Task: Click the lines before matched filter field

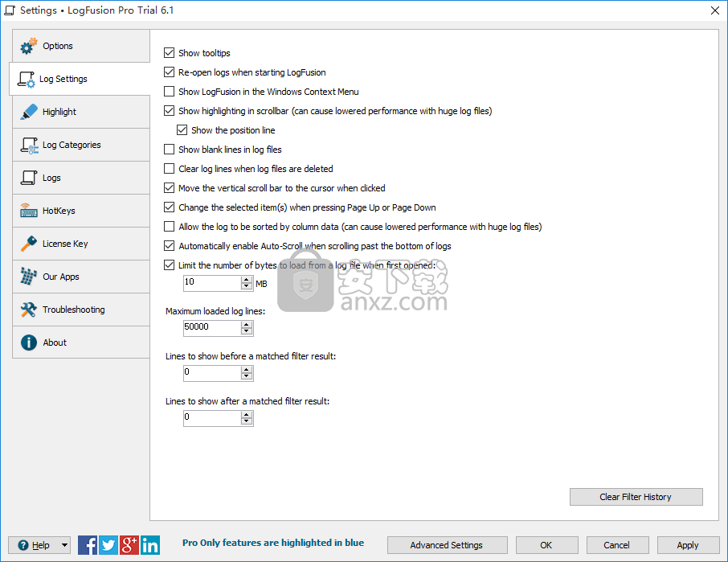Action: 212,373
